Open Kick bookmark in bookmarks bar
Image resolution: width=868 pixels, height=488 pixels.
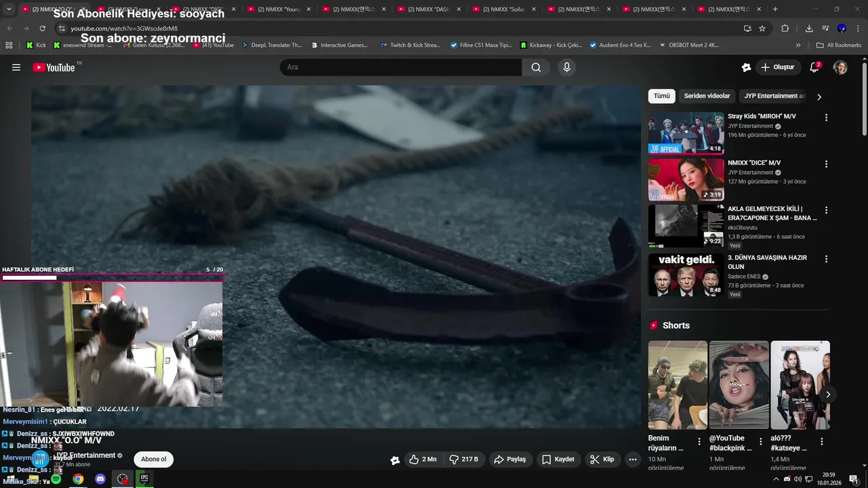tap(36, 45)
